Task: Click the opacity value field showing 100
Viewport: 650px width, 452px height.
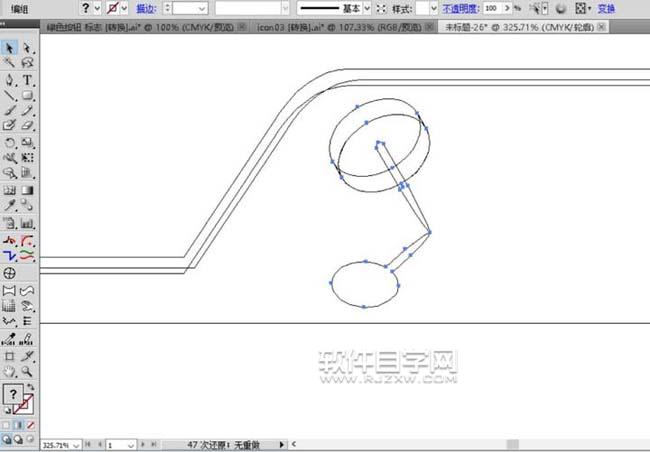Action: 492,8
